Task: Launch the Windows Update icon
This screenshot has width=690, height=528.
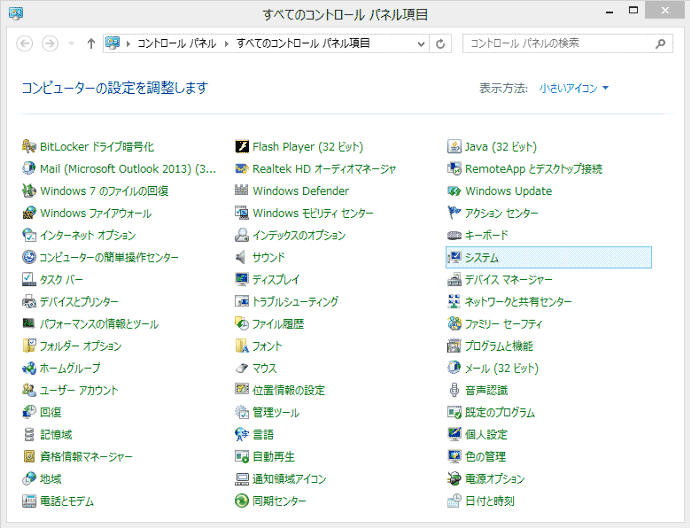Action: (x=454, y=191)
